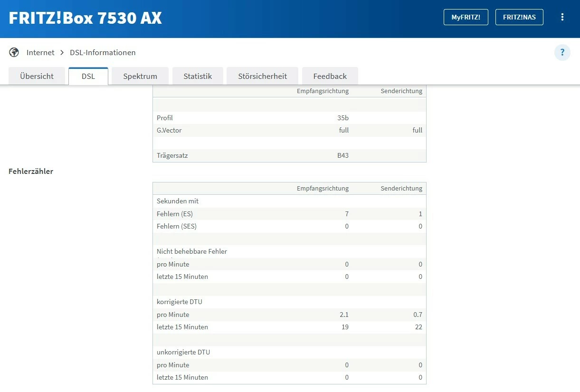Click Profil row label

tap(165, 118)
